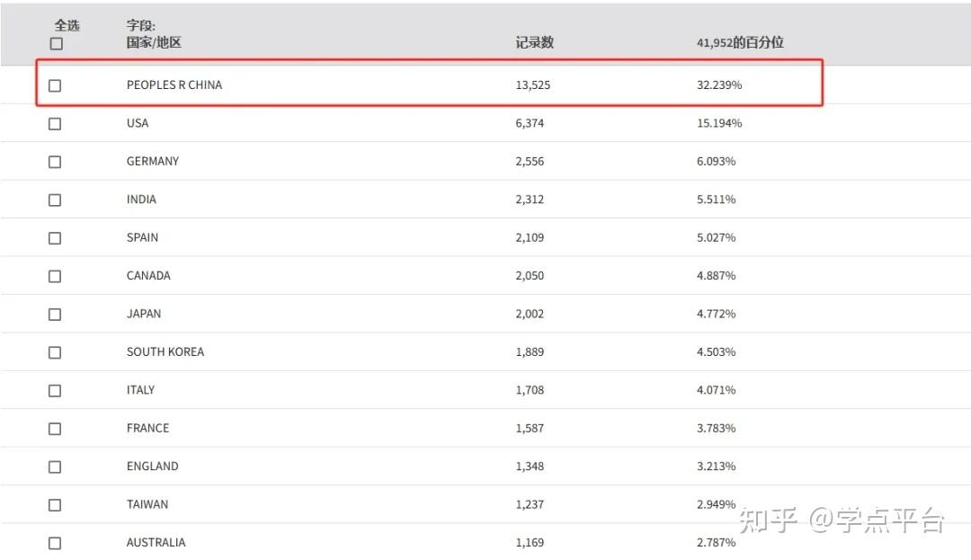The height and width of the screenshot is (560, 971).
Task: Enable the INDIA row checkbox
Action: click(55, 200)
